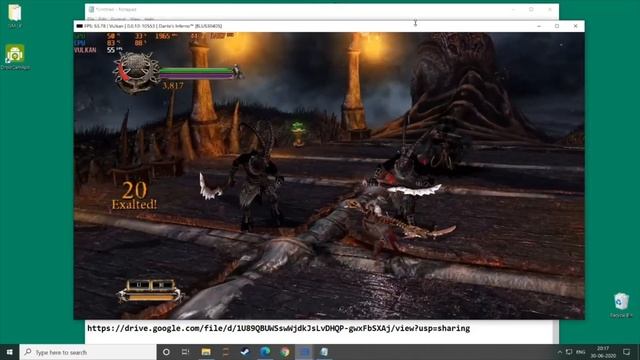Open the Action Center notifications icon
The image size is (640, 360).
point(627,352)
